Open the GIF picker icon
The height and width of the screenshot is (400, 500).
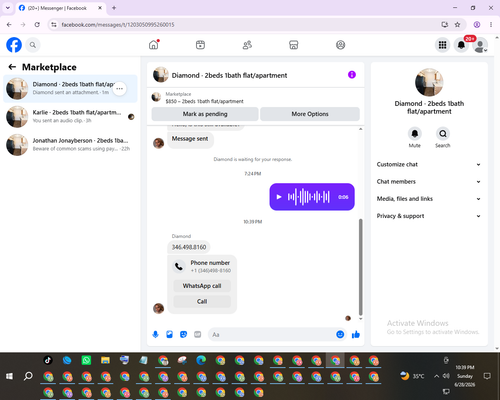[x=198, y=334]
